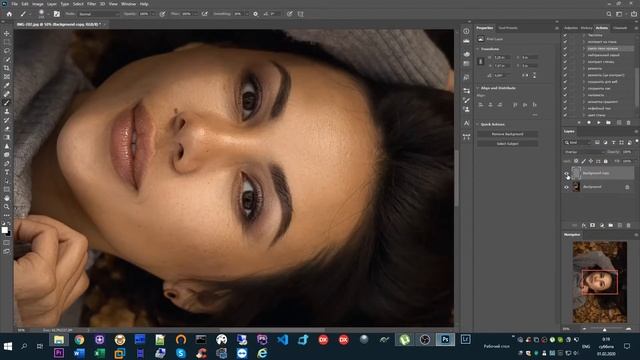Select the Move tool
The width and height of the screenshot is (640, 360).
(x=7, y=33)
